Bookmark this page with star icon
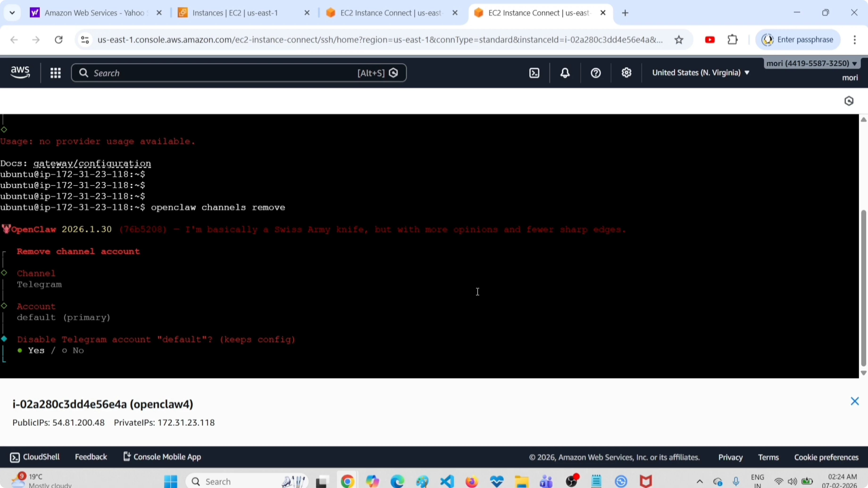868x488 pixels. pyautogui.click(x=679, y=40)
